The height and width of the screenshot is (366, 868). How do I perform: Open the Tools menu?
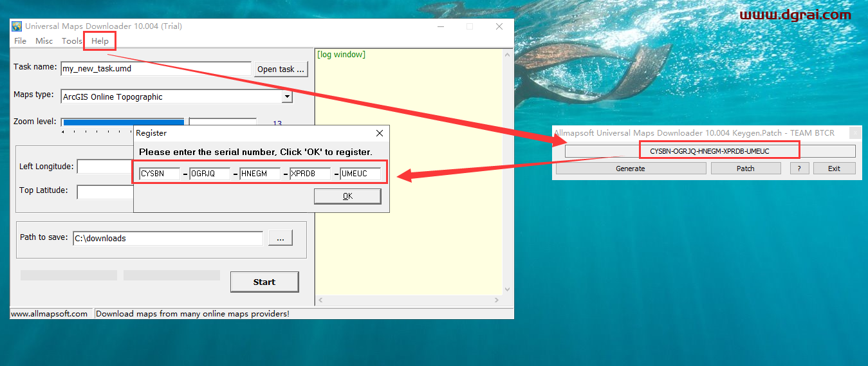71,41
